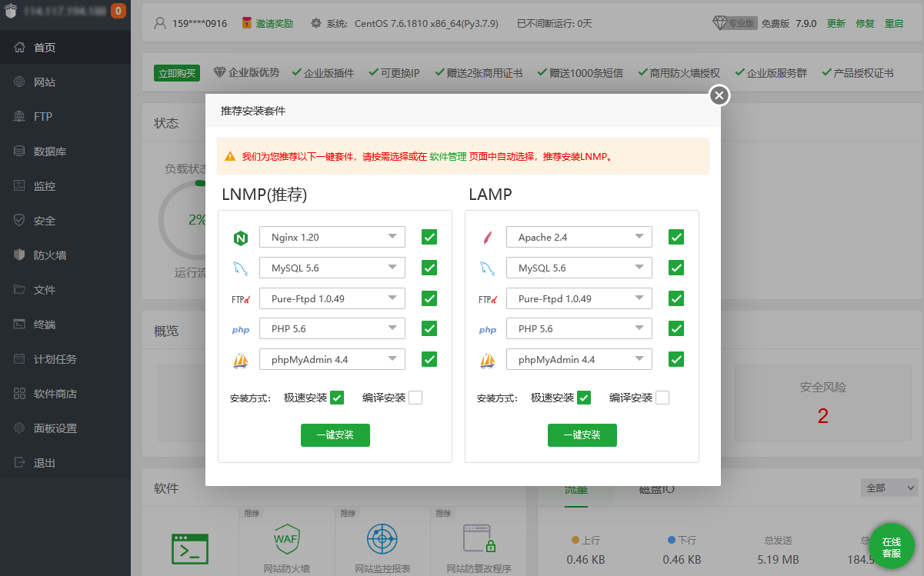The image size is (924, 576).
Task: Open LAMP PHP 5.6 version dropdown
Action: [579, 328]
